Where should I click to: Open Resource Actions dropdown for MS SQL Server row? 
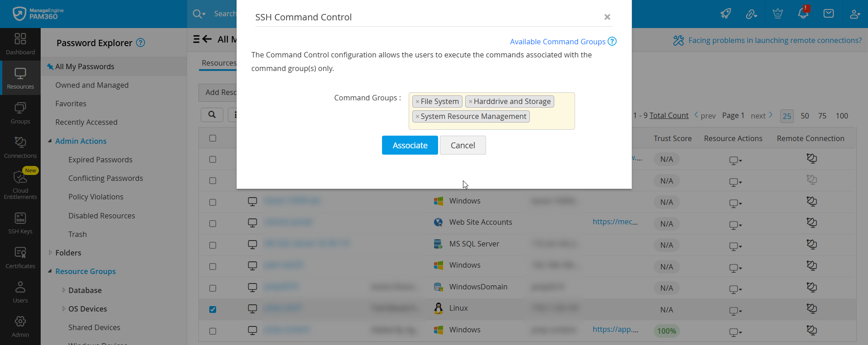[x=735, y=246]
